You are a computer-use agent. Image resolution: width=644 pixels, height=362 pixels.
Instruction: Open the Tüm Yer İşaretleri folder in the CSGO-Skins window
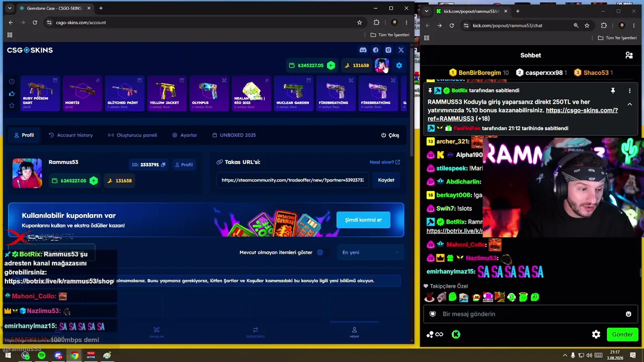coord(390,35)
